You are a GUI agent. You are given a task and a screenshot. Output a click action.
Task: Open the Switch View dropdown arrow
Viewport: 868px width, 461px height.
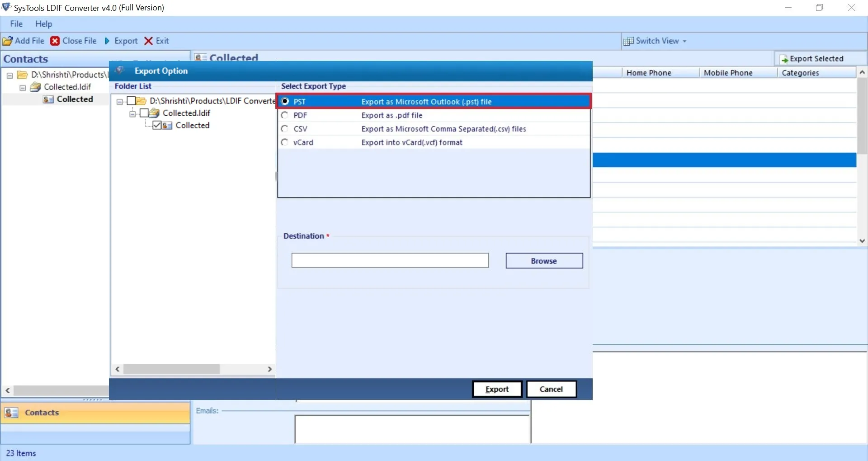coord(684,41)
